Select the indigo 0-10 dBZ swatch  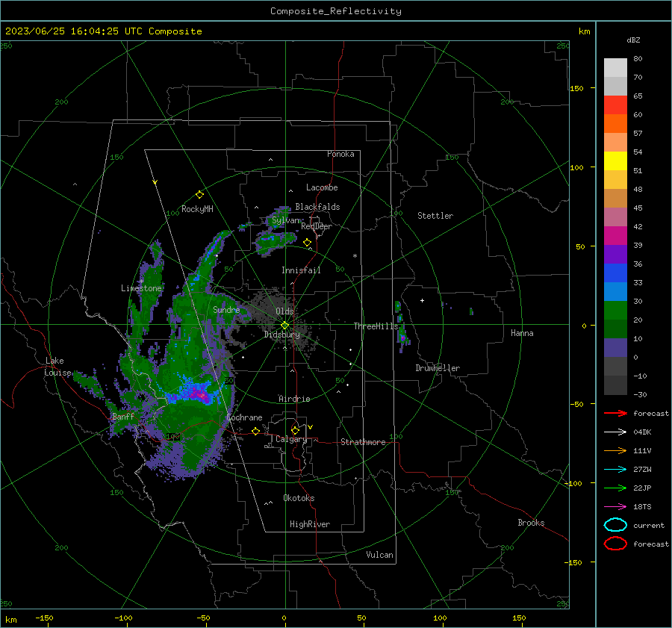pos(615,348)
